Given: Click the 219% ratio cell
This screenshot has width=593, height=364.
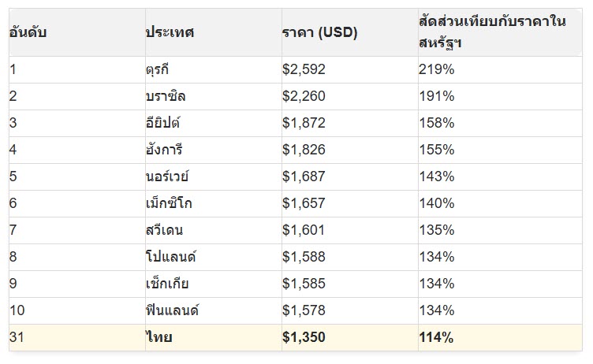Looking at the screenshot, I should [500, 70].
